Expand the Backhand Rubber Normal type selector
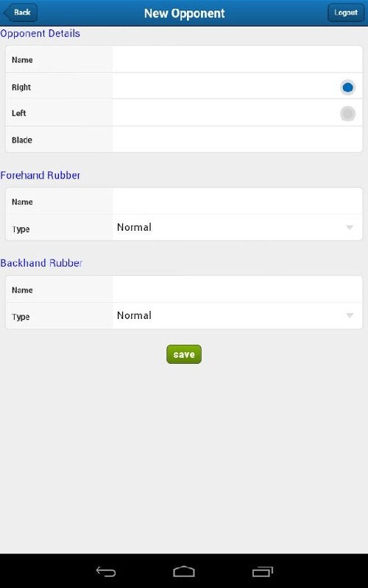Image resolution: width=368 pixels, height=588 pixels. tap(237, 316)
